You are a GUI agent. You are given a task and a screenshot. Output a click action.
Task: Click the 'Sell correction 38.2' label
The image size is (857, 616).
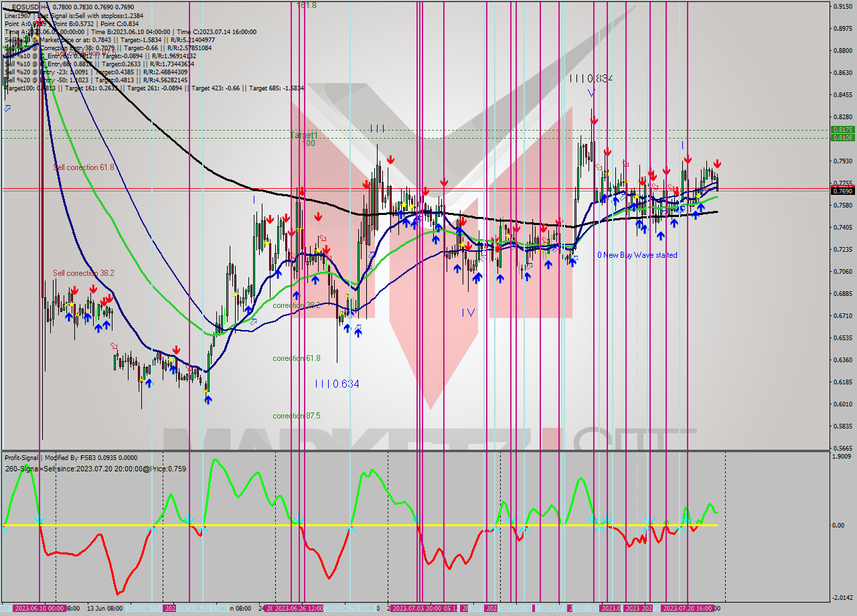click(x=84, y=273)
